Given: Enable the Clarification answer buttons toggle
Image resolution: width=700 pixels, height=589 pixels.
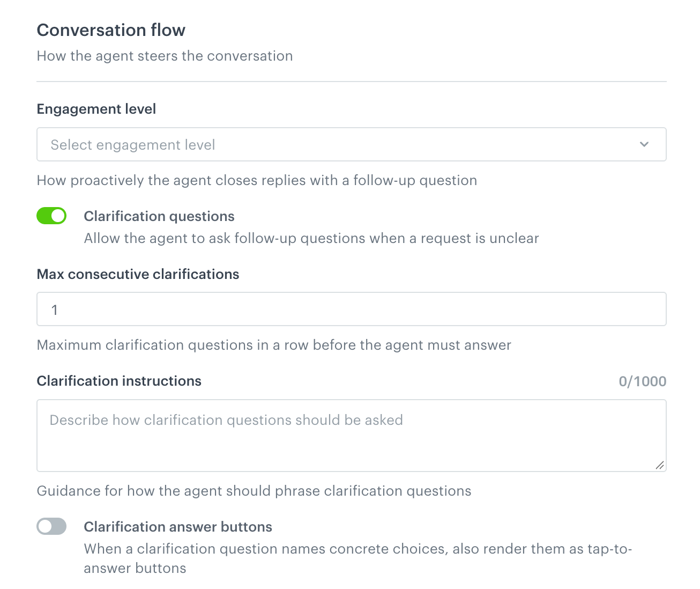Looking at the screenshot, I should (51, 526).
